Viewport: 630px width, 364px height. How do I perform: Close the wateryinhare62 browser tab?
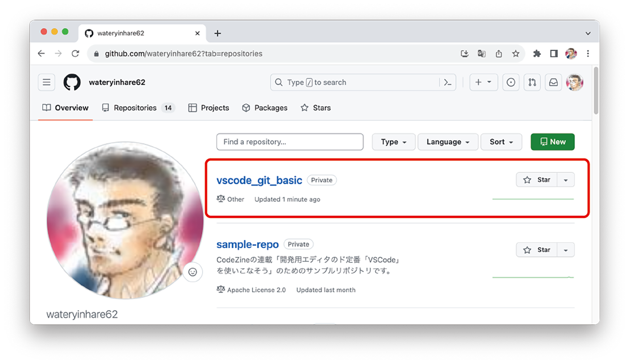[x=197, y=33]
